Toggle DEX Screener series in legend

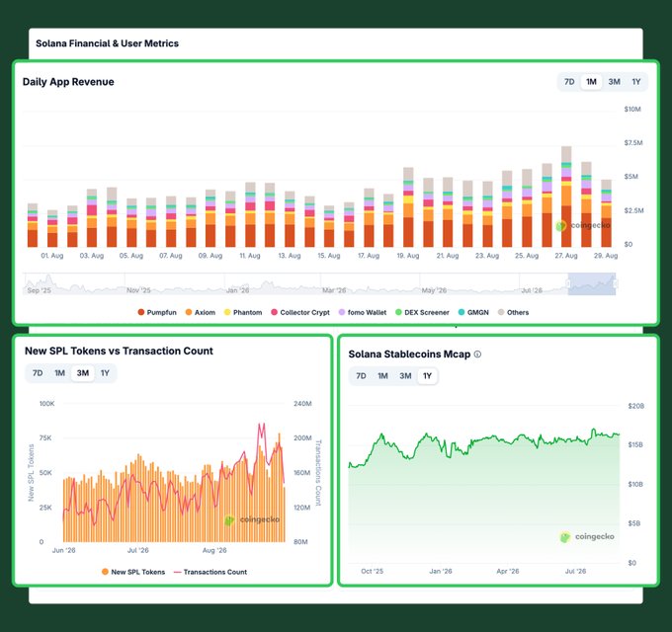(x=422, y=312)
